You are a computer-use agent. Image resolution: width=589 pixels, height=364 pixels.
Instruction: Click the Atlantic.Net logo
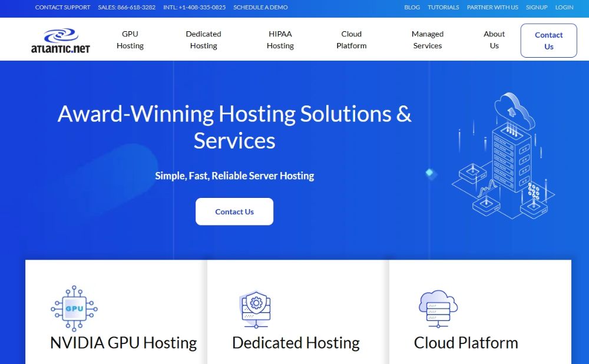coord(61,41)
